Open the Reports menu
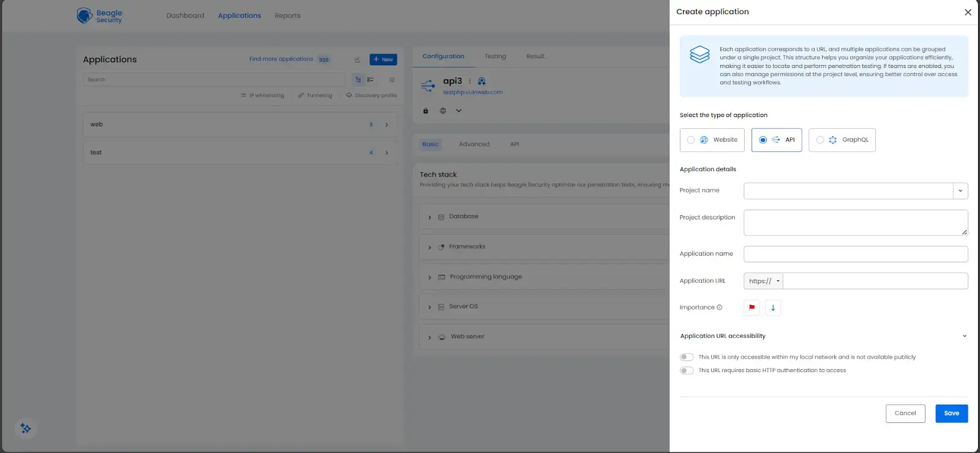 (x=287, y=16)
